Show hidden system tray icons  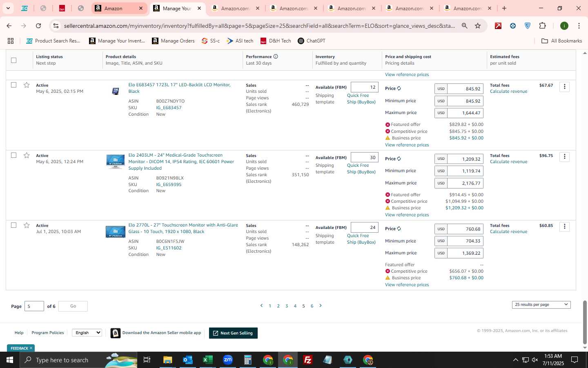point(515,360)
